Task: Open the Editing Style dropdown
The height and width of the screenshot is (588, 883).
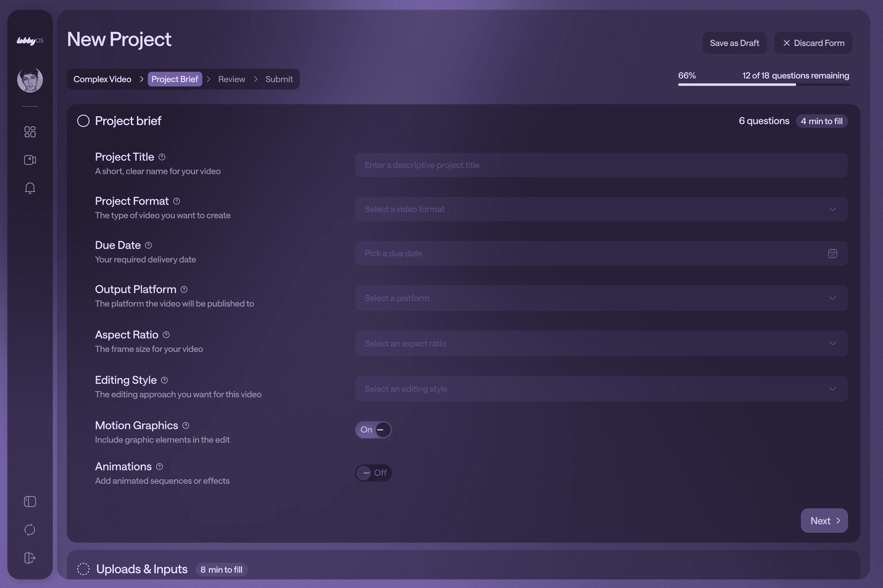Action: (601, 389)
